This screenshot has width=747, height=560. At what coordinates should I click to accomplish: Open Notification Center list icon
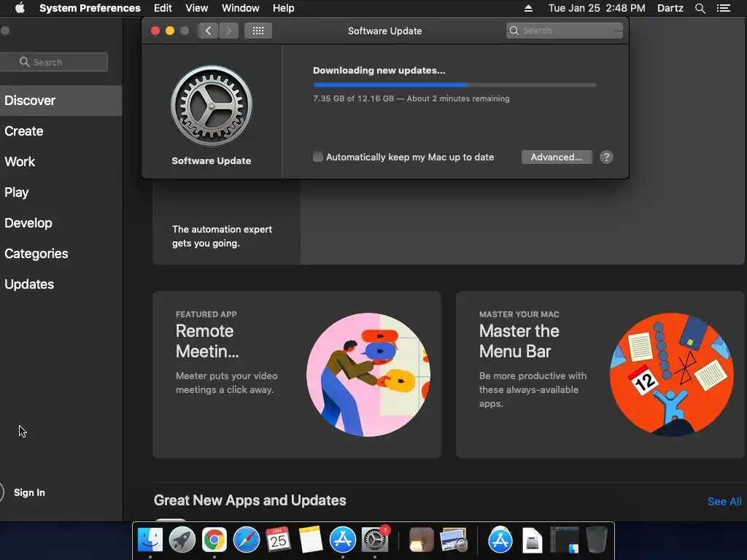click(724, 8)
